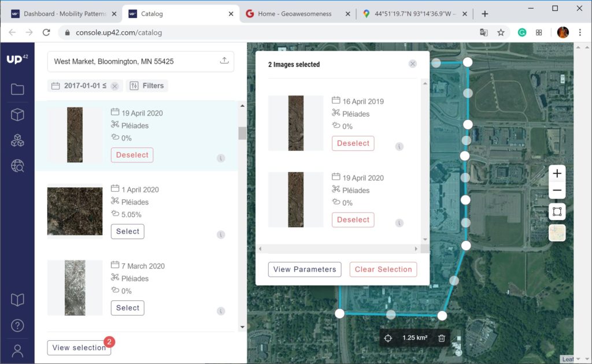Click the 19 April 2020 thumbnail in results list
This screenshot has height=364, width=592.
(75, 135)
